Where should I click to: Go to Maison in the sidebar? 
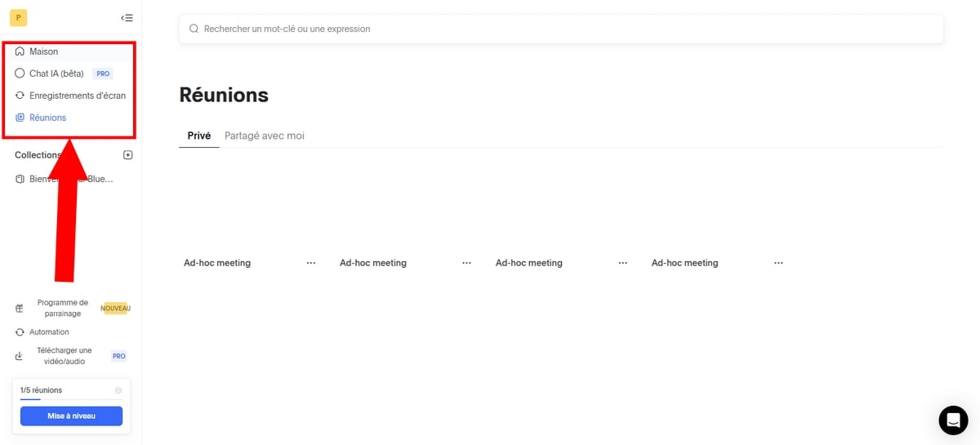[x=43, y=51]
